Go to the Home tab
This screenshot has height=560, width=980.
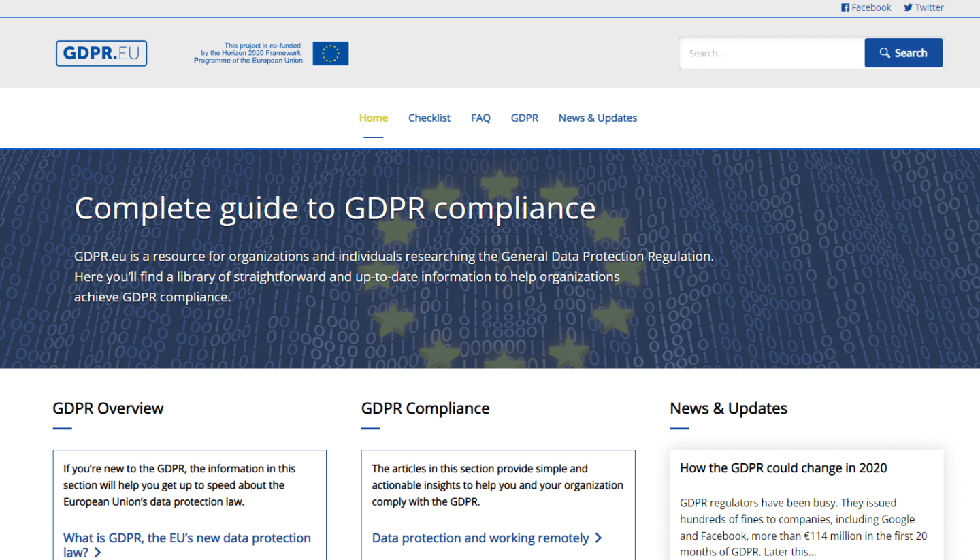coord(374,118)
